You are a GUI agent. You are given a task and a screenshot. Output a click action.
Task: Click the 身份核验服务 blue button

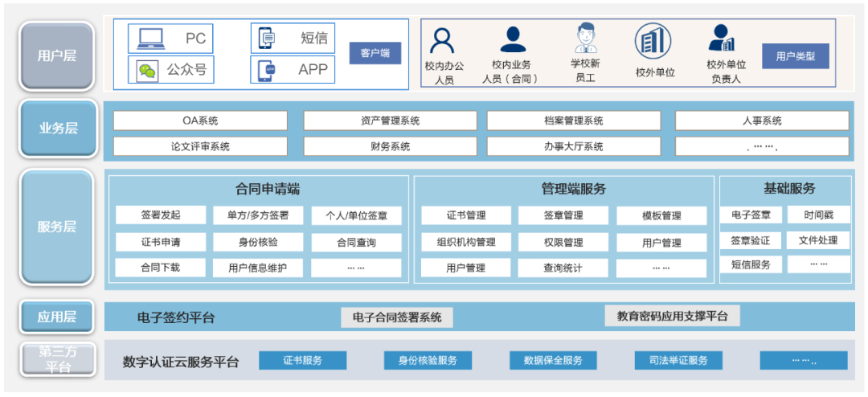427,360
